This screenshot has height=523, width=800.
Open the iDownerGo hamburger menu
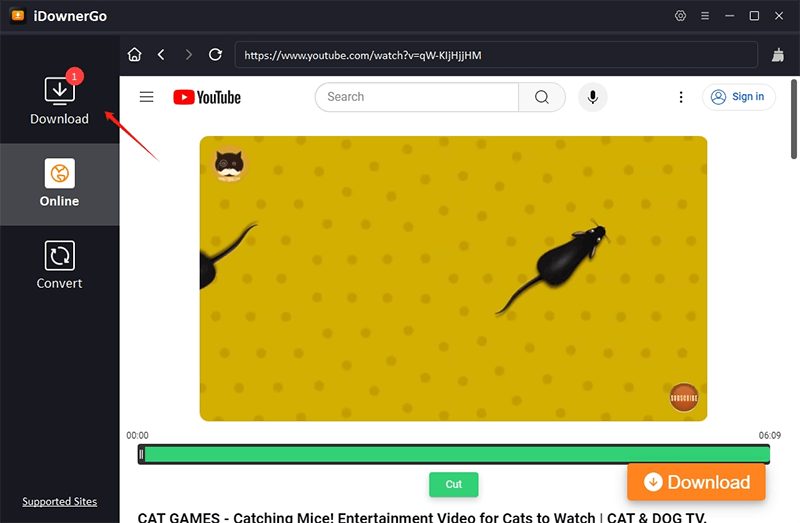(705, 16)
